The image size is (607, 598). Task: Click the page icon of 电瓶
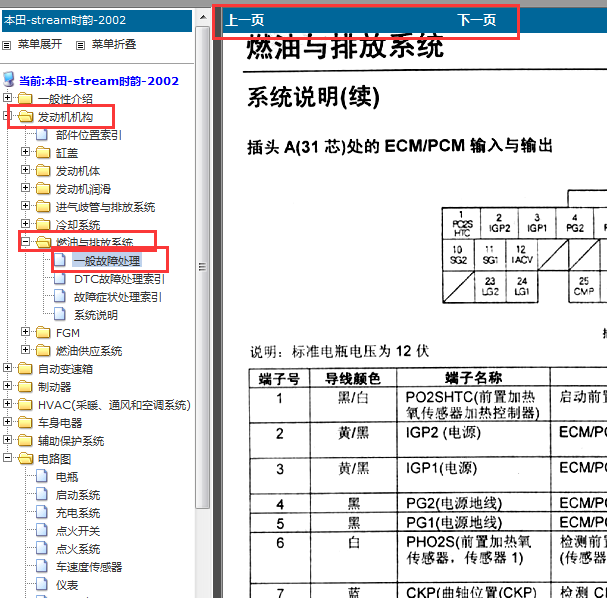42,476
